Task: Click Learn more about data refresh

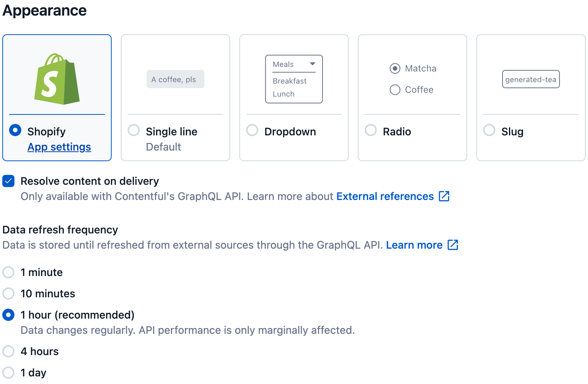Action: point(414,245)
